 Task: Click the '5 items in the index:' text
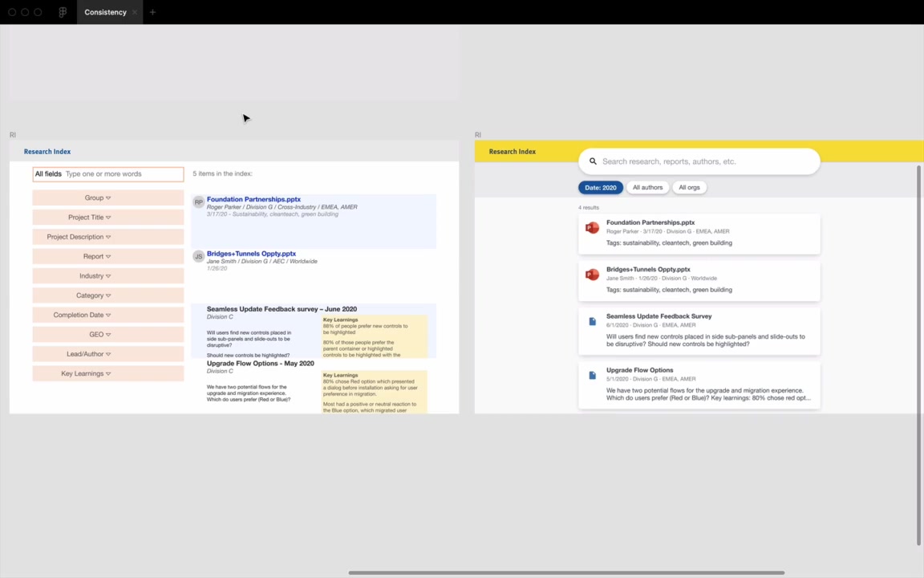(222, 173)
